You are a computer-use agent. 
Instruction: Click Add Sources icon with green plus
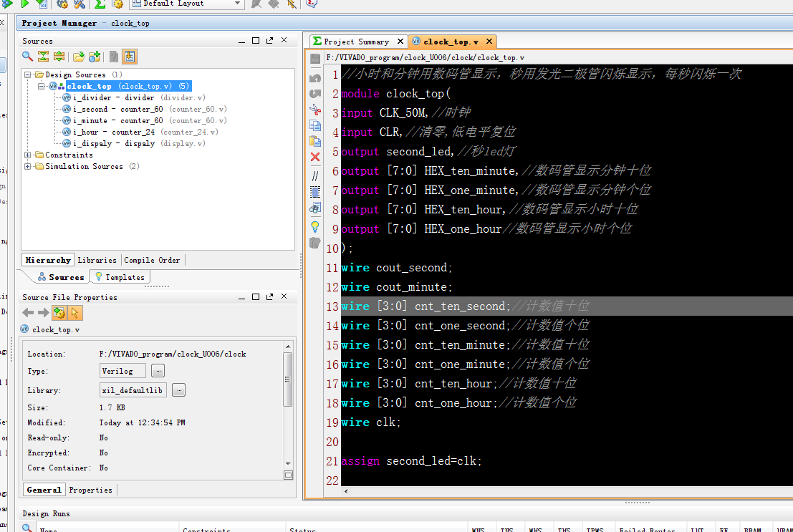(x=95, y=57)
